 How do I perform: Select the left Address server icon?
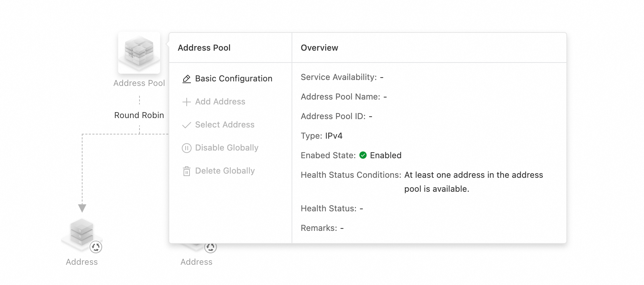click(x=81, y=232)
